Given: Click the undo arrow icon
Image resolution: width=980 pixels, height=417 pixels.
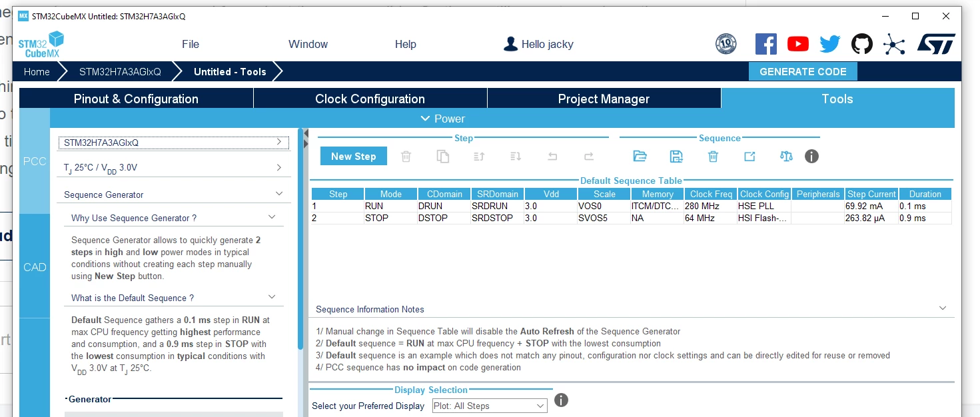Looking at the screenshot, I should coord(552,157).
